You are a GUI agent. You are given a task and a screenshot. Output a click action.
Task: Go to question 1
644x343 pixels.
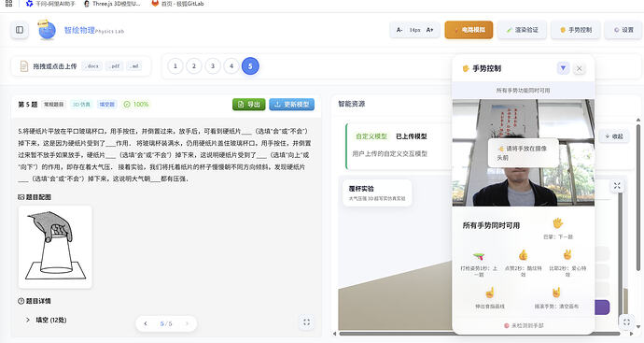(175, 66)
